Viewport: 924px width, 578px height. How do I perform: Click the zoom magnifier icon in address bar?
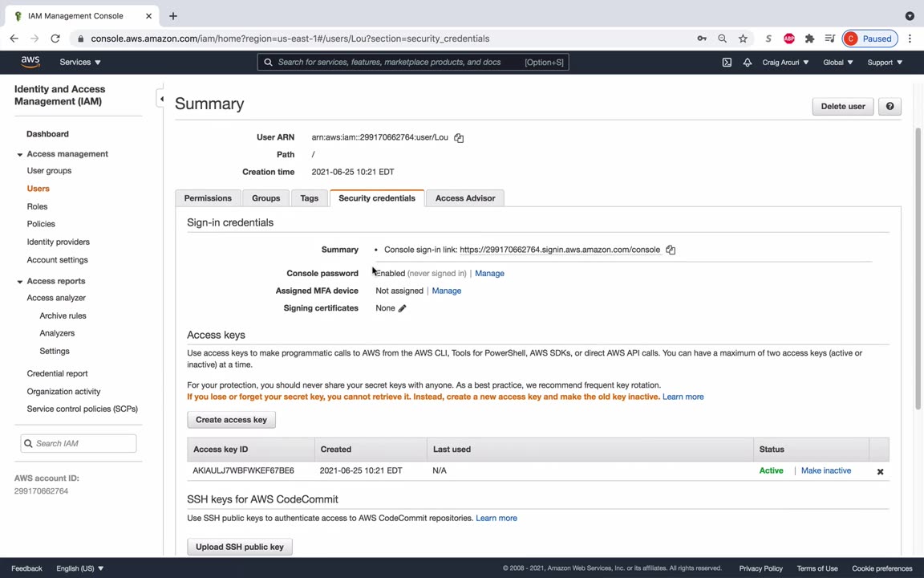[x=723, y=39]
